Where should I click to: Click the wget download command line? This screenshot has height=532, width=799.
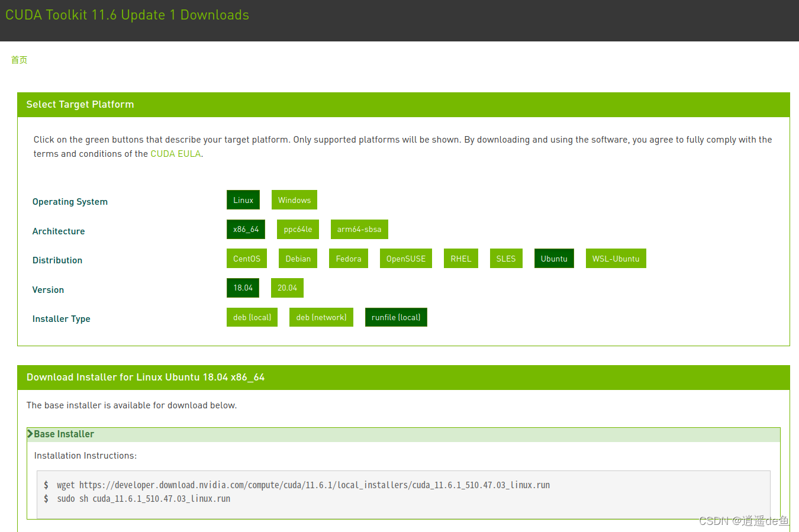pos(303,485)
